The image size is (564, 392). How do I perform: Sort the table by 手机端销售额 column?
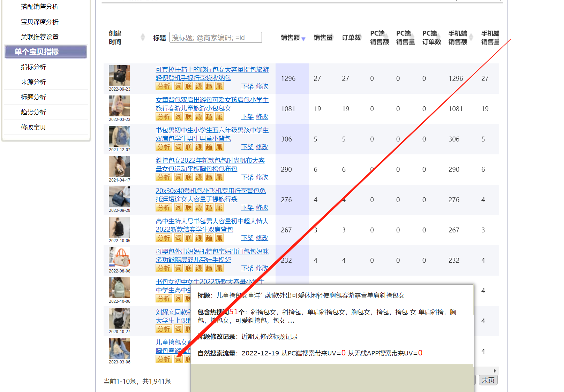click(471, 37)
